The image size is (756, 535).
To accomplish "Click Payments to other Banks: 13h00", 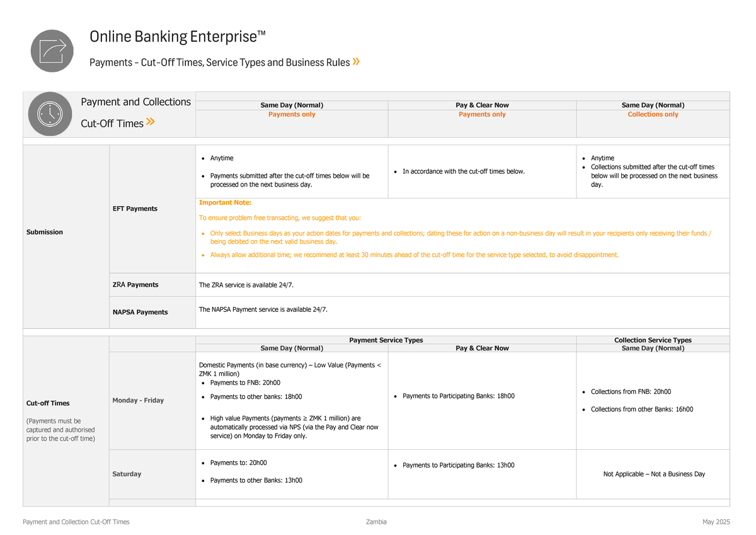I will tap(256, 481).
